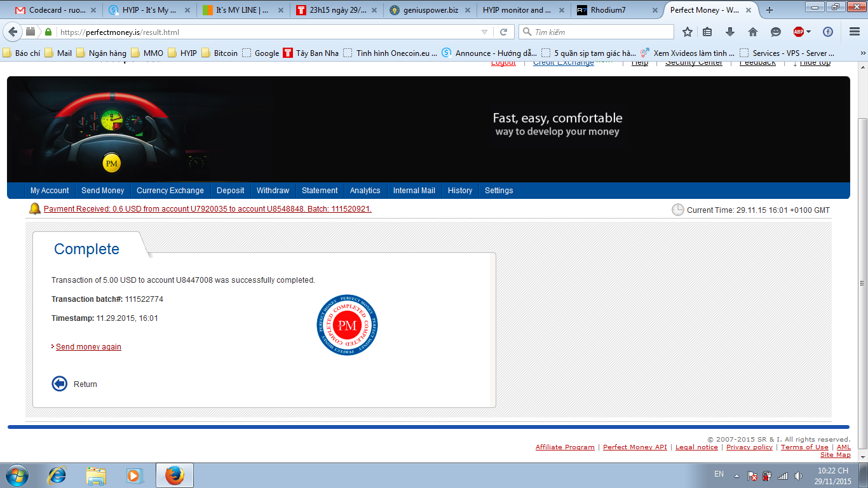
Task: Open the Affiliate Program footer link
Action: click(565, 447)
